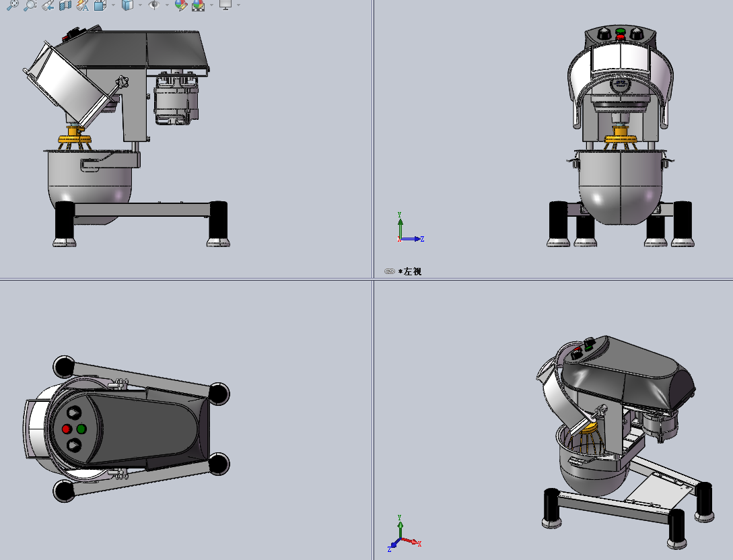Screen dimensions: 733x560
Task: Click the coordinate axis triad in left viewport
Action: coord(403,232)
